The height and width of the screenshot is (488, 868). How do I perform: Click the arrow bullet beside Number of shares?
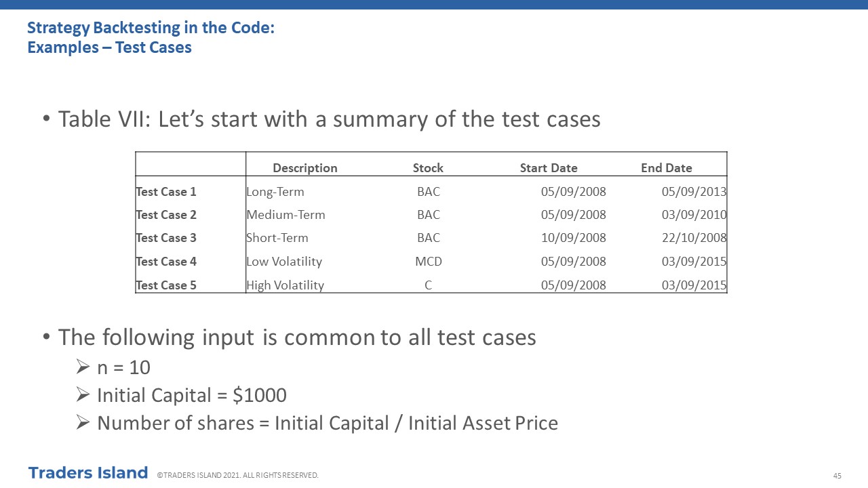[83, 423]
